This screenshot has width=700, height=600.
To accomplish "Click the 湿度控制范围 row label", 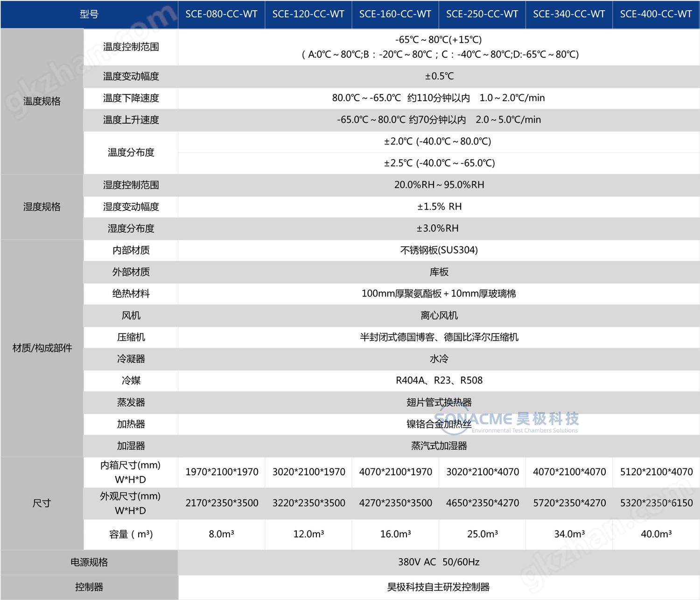I will click(131, 185).
